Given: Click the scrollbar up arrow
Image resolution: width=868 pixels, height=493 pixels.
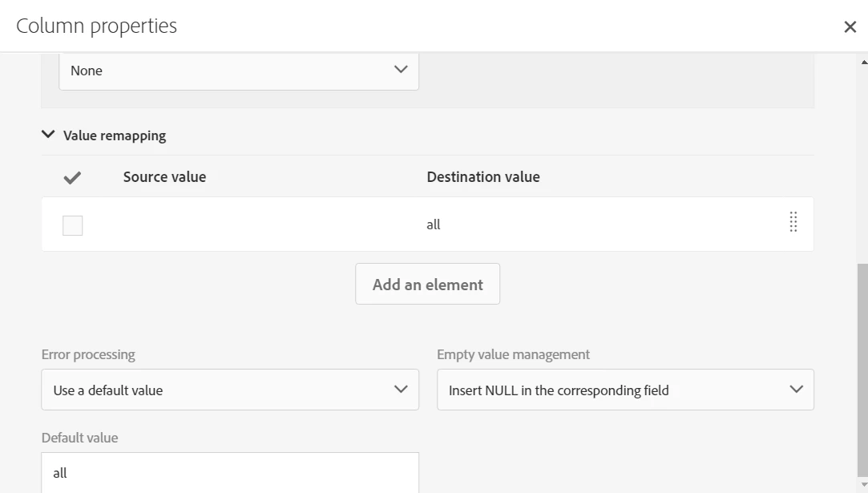Looking at the screenshot, I should [863, 60].
